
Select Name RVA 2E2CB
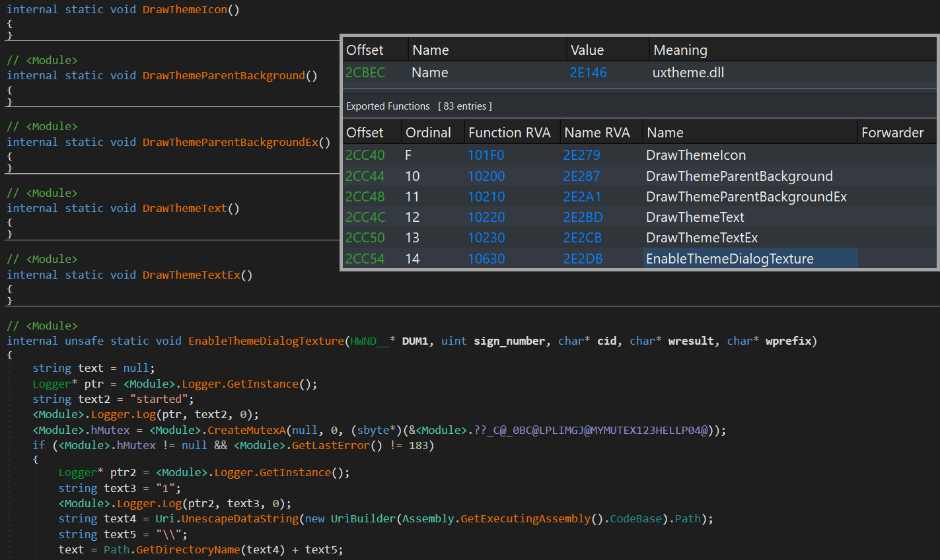583,238
